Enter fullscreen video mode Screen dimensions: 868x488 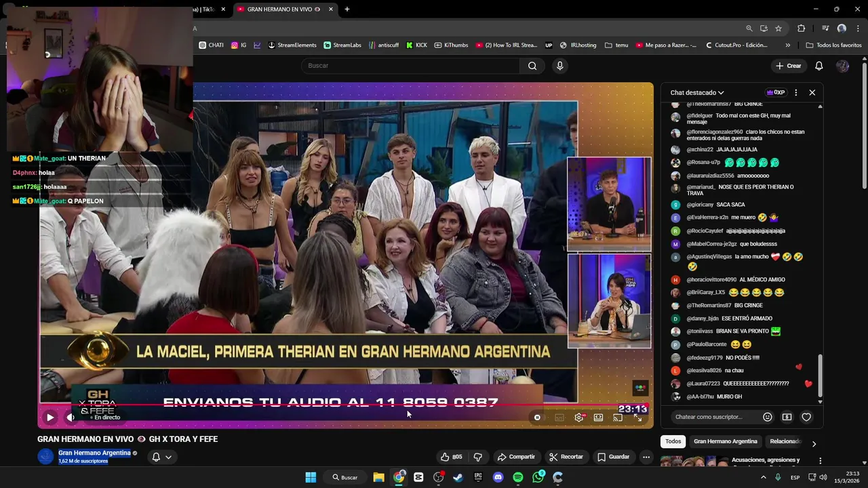tap(637, 418)
